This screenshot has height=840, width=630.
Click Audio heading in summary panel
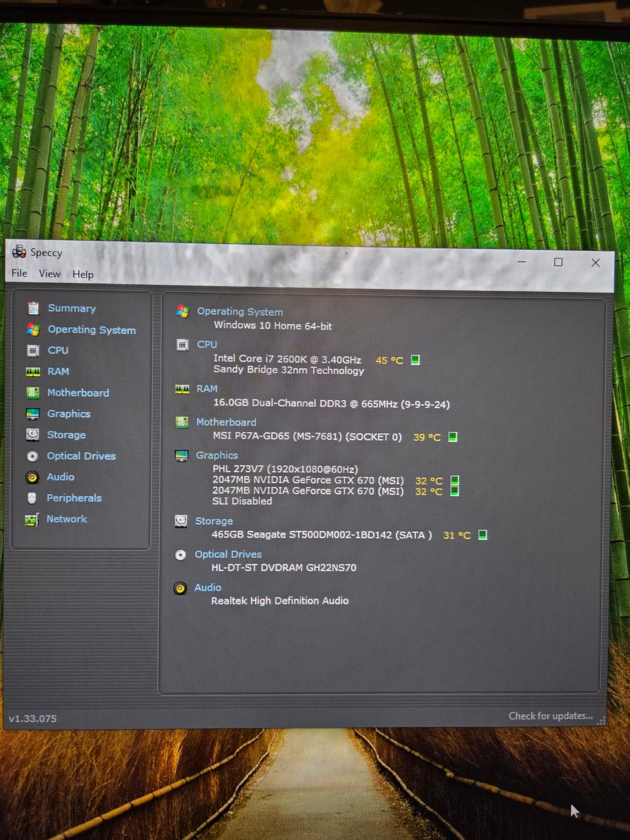point(207,587)
